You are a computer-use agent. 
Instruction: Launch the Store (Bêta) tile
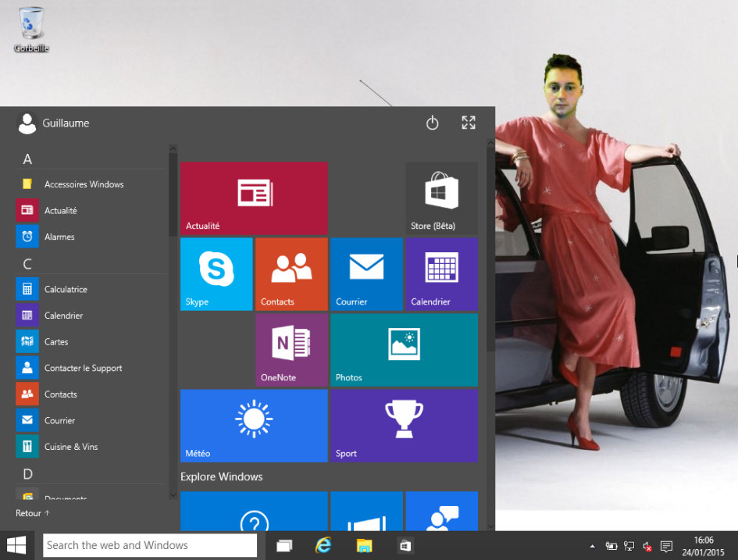click(441, 198)
